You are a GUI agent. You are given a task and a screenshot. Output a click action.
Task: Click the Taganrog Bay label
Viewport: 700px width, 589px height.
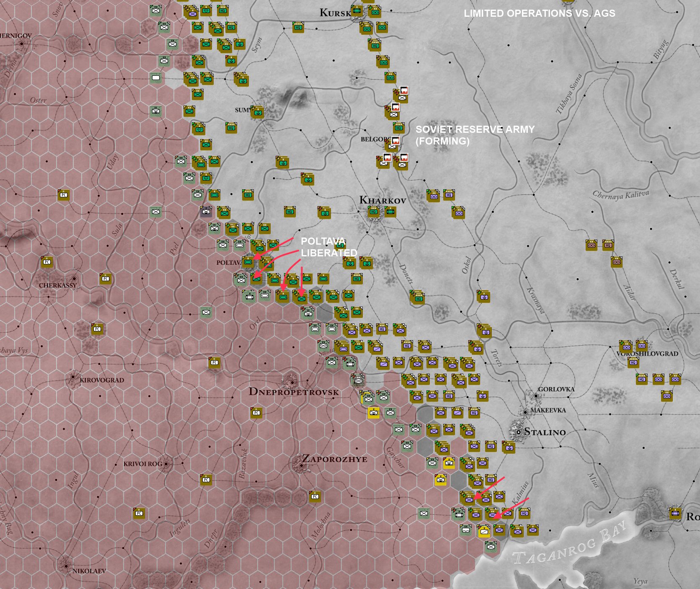click(x=570, y=542)
